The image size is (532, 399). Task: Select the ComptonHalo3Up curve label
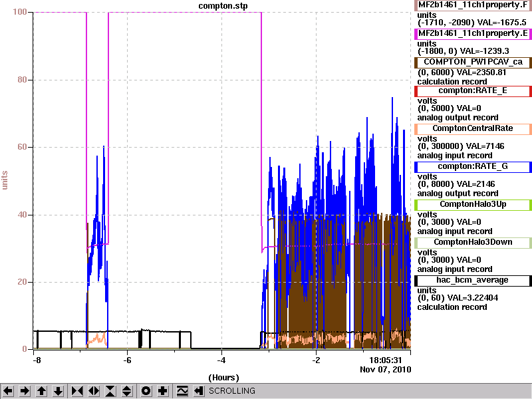pos(473,204)
